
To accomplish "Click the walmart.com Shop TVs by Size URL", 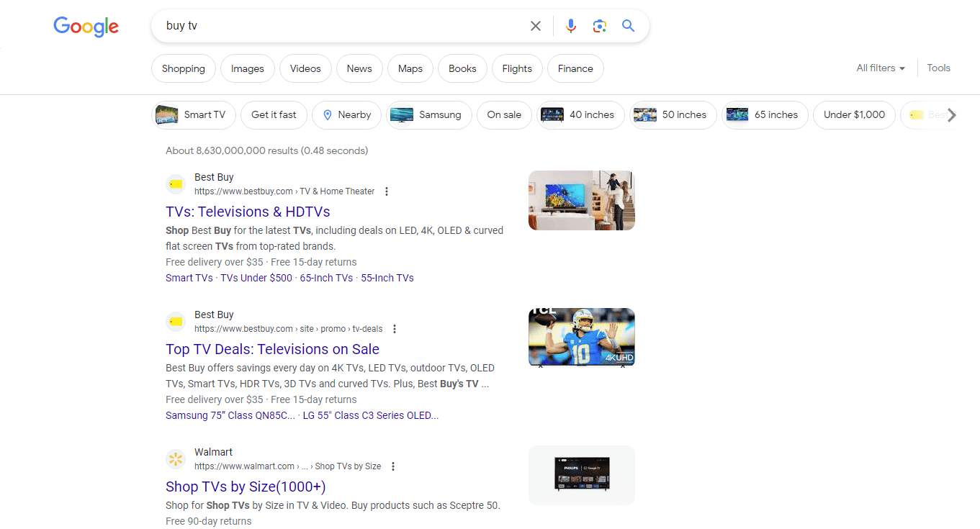I will click(288, 466).
